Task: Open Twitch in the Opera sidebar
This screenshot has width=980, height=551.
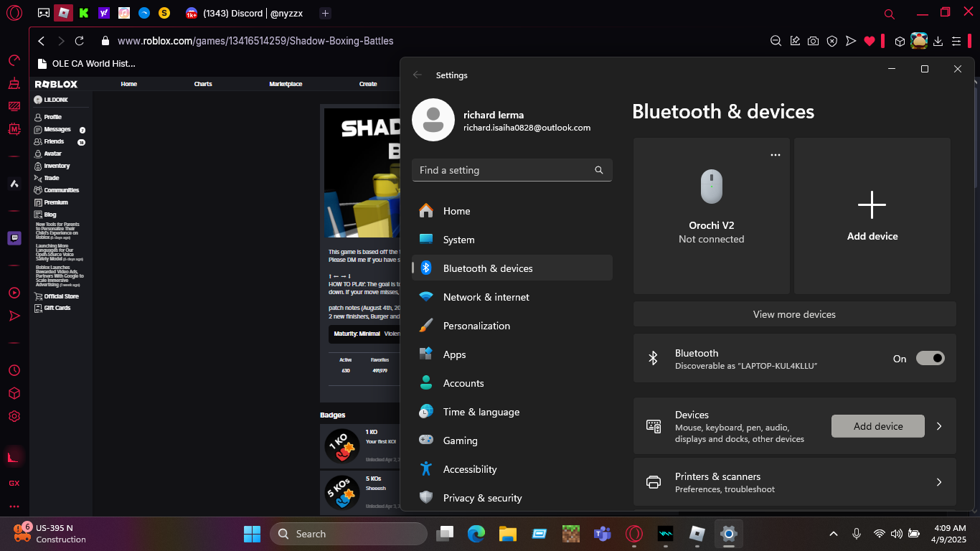Action: [x=14, y=238]
